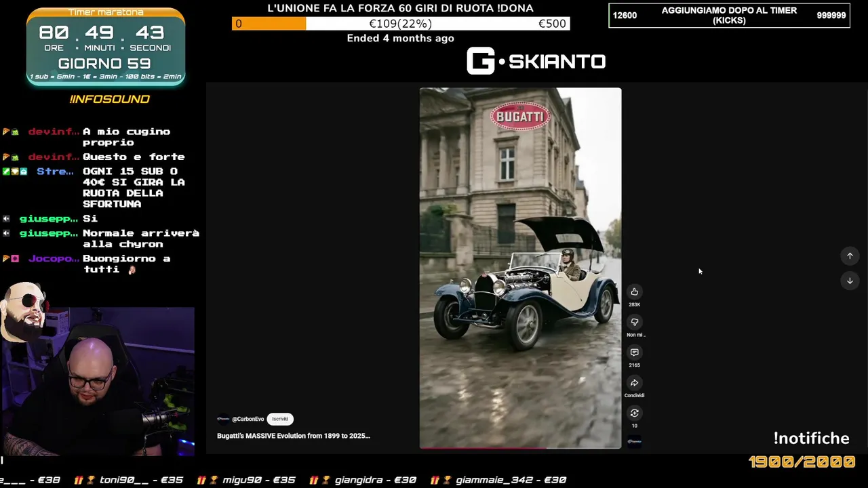Pause the Bugatti short video player
This screenshot has width=868, height=488.
coord(520,268)
